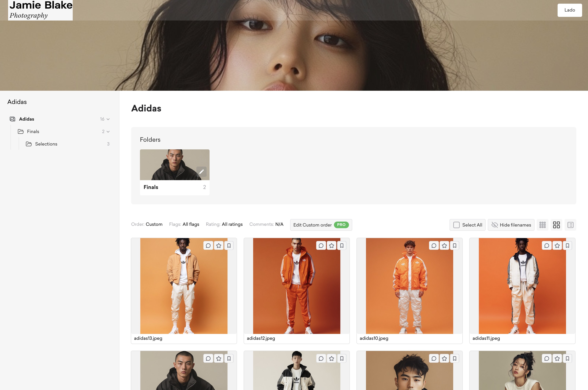Image resolution: width=588 pixels, height=390 pixels.
Task: Open the comment icon on adidas12.jpeg
Action: 321,246
